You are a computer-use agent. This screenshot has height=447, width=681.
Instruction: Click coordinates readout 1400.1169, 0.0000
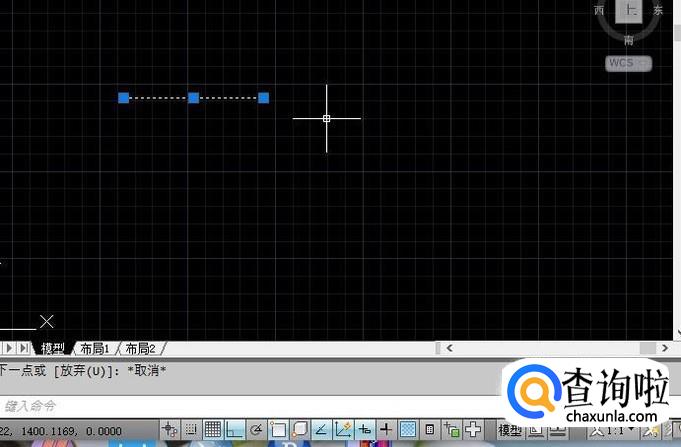coord(72,431)
